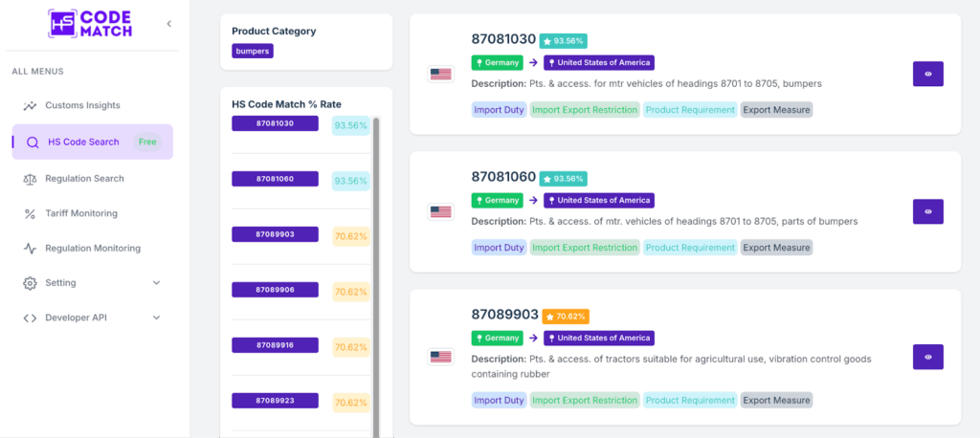Open Customs Insights menu

coord(83,105)
